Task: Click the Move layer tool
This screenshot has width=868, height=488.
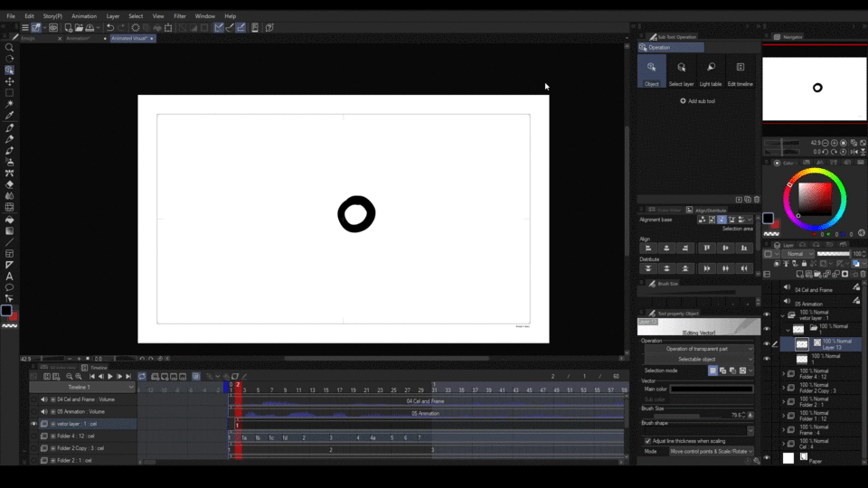Action: 10,81
